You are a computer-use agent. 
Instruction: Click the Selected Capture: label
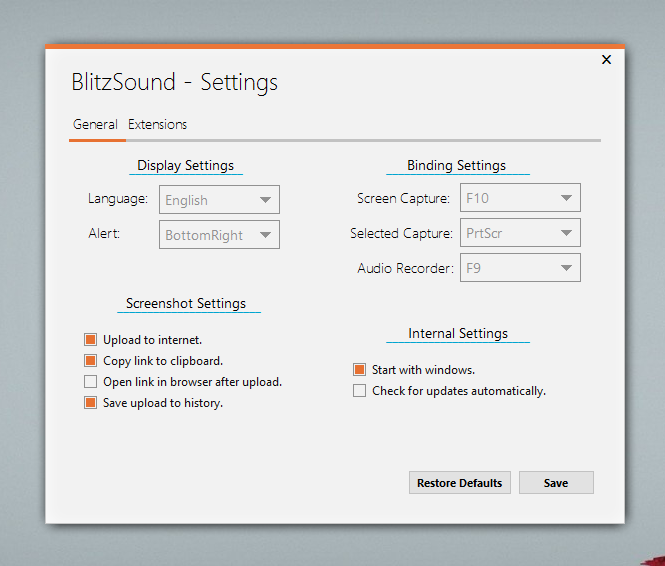tap(401, 233)
